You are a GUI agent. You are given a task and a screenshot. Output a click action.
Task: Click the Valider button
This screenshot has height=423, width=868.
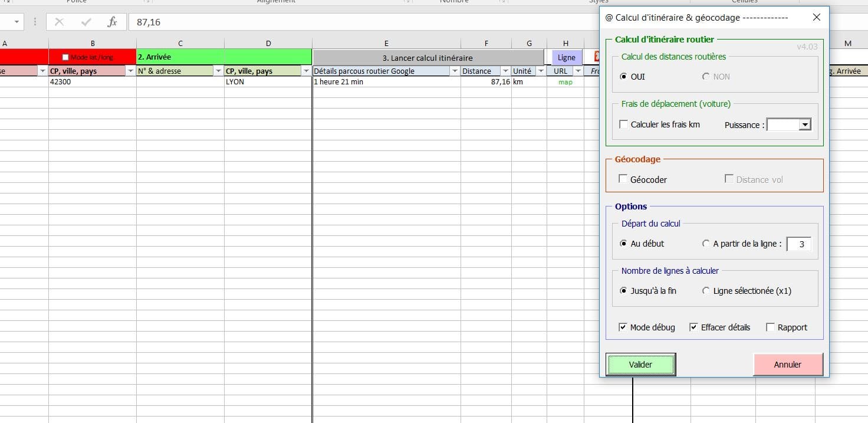point(640,365)
